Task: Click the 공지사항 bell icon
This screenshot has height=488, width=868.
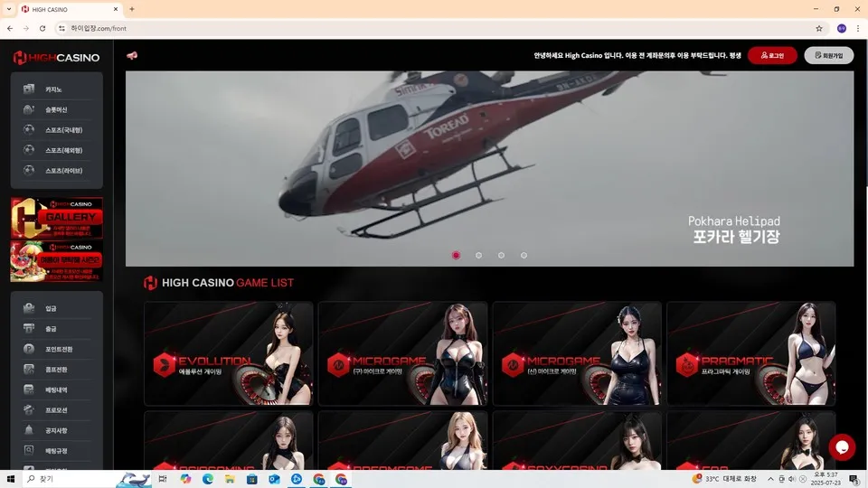Action: [29, 430]
